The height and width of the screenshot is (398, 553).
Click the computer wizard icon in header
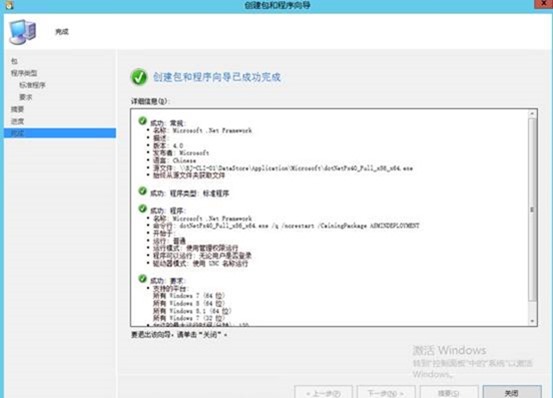tap(23, 31)
